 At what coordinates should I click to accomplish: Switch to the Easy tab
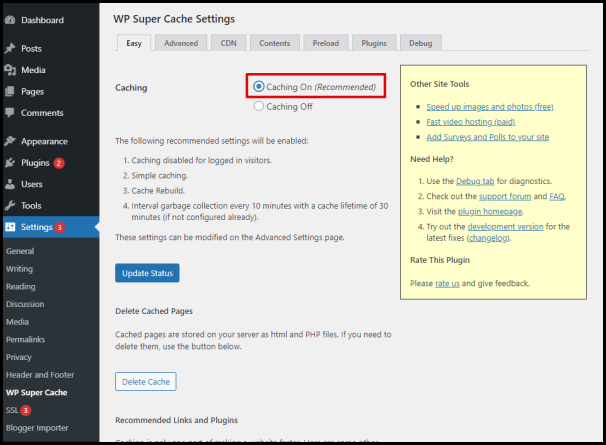(134, 43)
